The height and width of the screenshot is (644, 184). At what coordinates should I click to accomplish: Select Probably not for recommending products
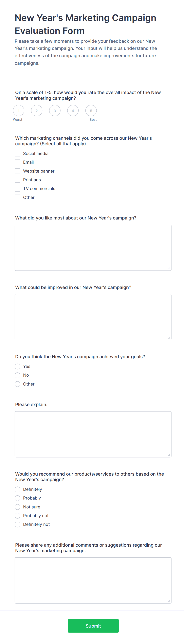coord(17,516)
